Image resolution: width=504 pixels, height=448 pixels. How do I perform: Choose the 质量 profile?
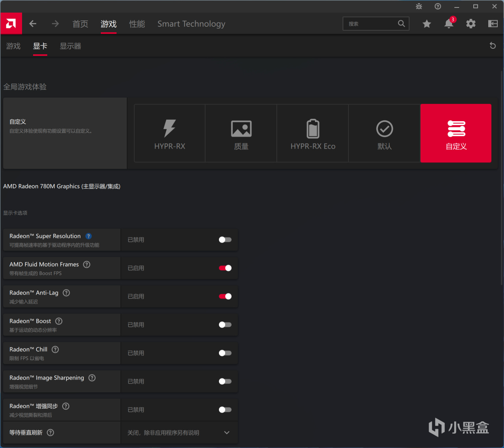click(241, 133)
